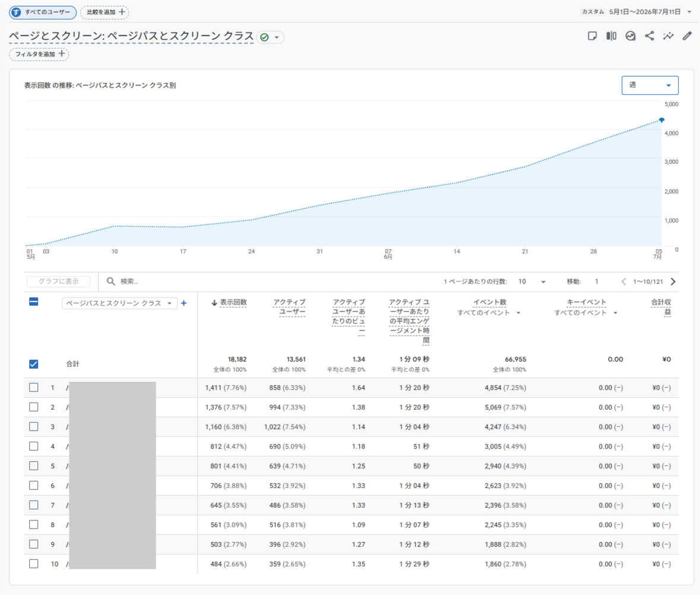This screenshot has height=595, width=700.
Task: Uncheck the 合計 total row checkbox
Action: point(33,364)
